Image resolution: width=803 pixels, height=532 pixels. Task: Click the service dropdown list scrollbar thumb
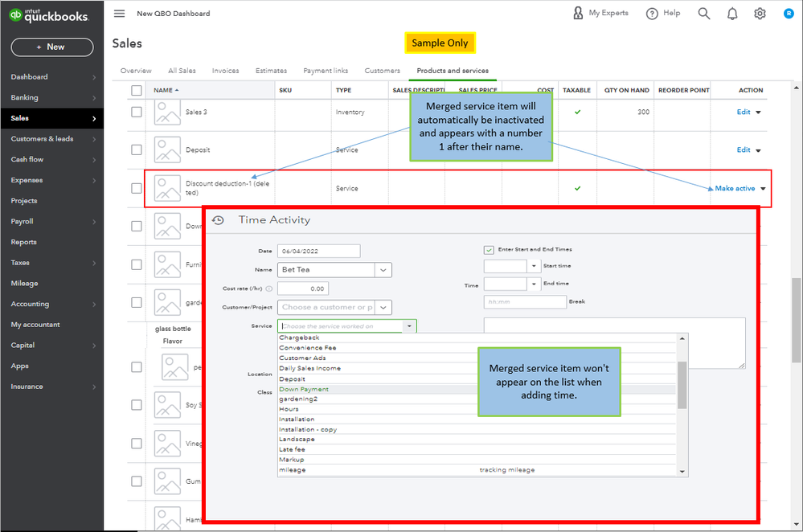[x=682, y=385]
